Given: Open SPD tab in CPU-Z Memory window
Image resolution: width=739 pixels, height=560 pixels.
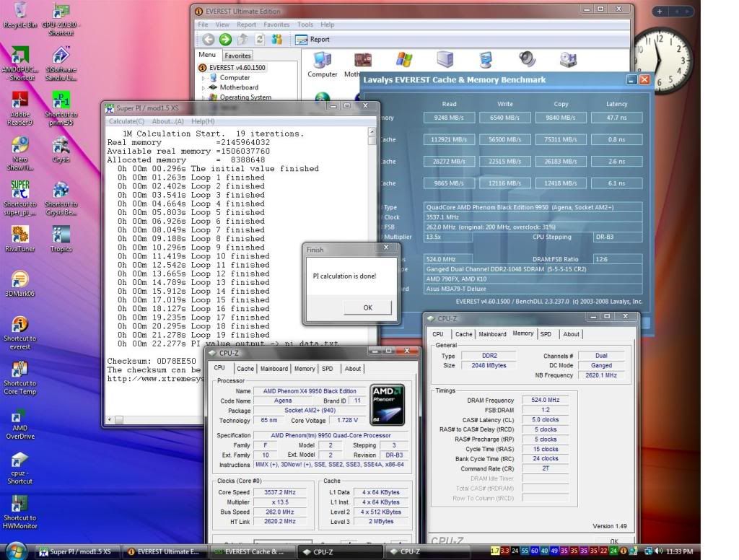Looking at the screenshot, I should [546, 334].
